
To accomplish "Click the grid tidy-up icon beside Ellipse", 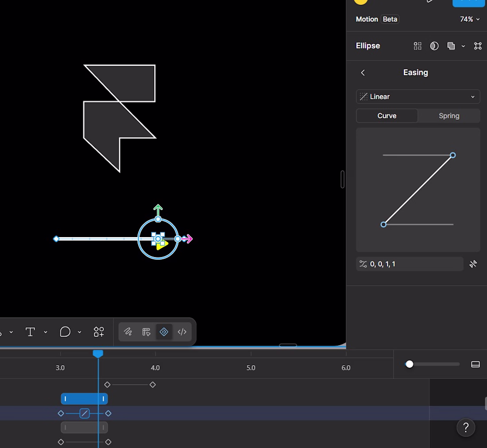I will (418, 46).
